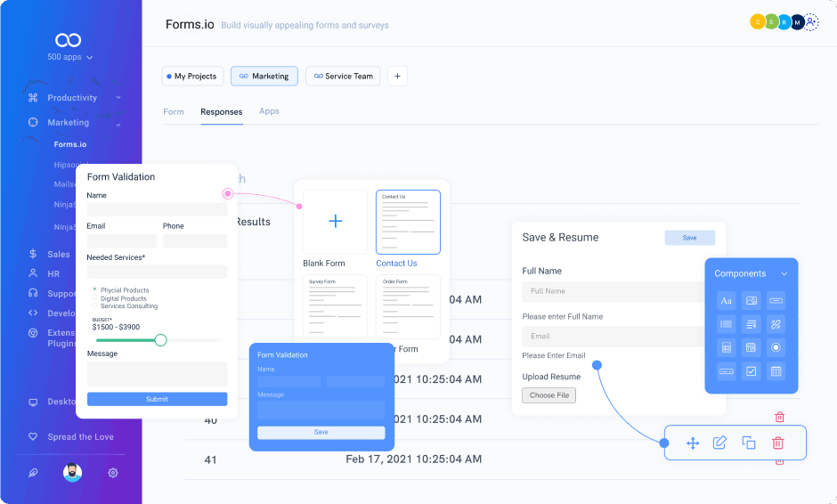Click the budget slider handle
The width and height of the screenshot is (837, 504).
pos(160,340)
